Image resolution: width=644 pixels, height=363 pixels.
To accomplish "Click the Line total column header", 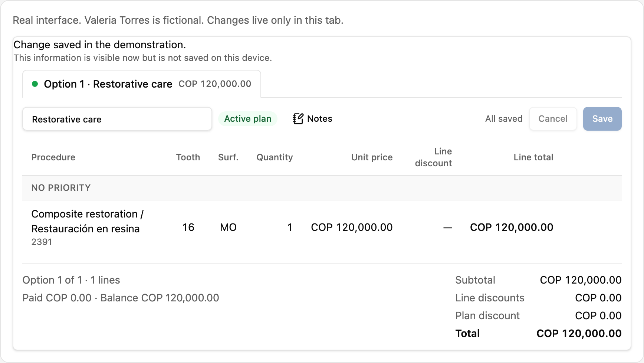I will click(x=533, y=157).
